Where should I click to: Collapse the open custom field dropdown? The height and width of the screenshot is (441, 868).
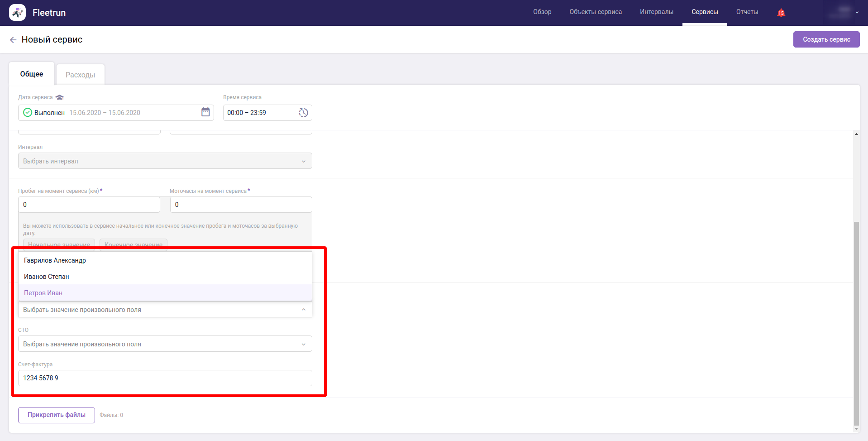pyautogui.click(x=303, y=310)
